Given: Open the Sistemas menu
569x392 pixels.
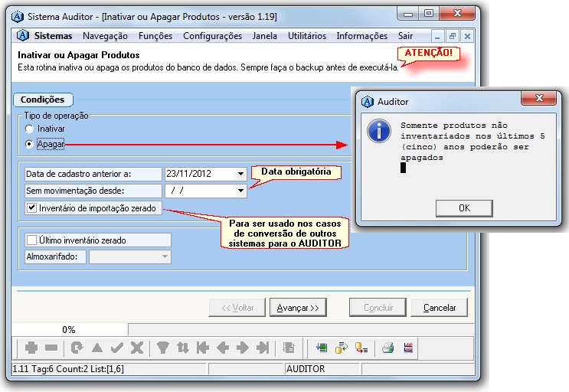Looking at the screenshot, I should point(53,36).
